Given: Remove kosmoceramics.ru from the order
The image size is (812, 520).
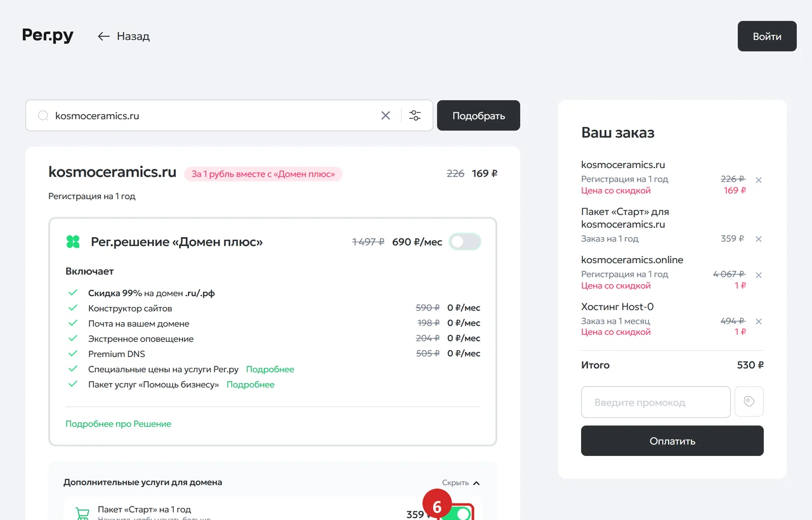Looking at the screenshot, I should click(759, 180).
